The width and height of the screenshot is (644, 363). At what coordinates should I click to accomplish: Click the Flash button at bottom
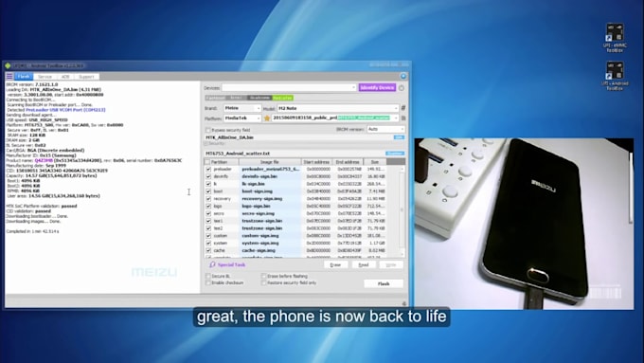384,283
